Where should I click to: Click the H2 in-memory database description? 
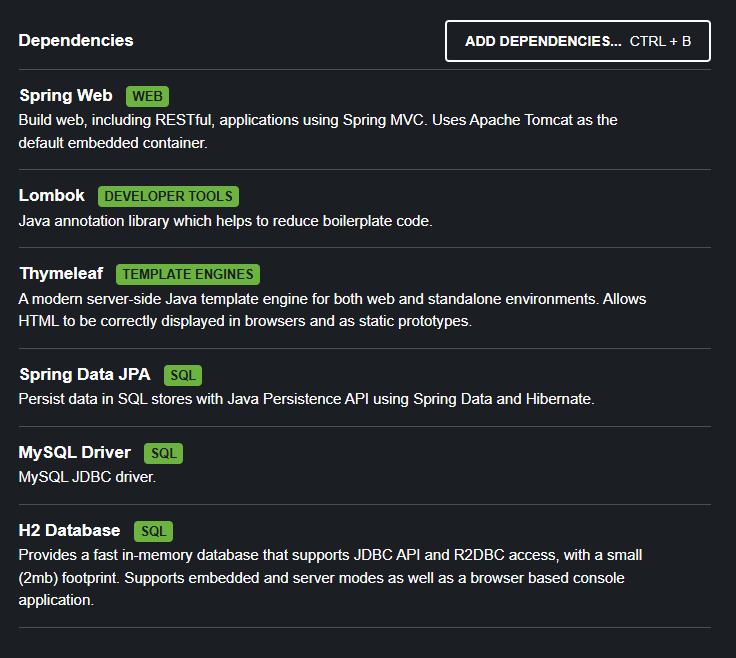pos(330,577)
